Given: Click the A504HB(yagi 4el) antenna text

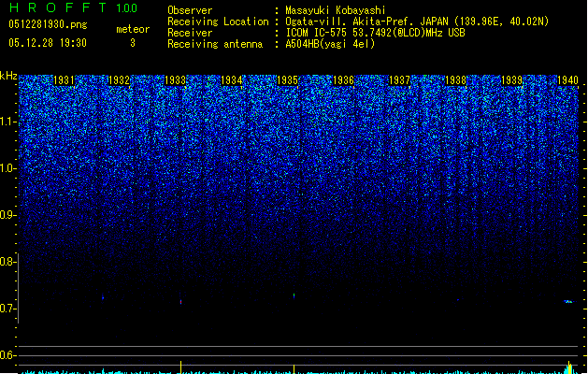Looking at the screenshot, I should click(330, 44).
